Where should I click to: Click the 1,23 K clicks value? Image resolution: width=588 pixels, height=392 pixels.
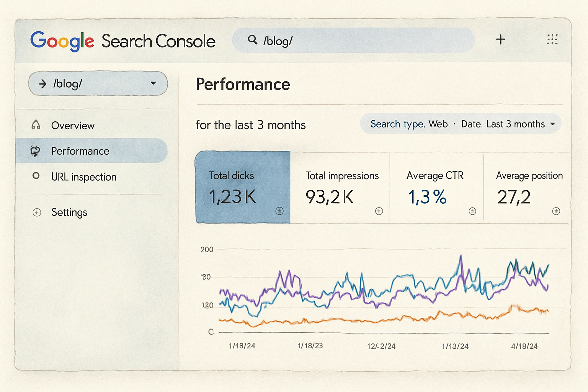[x=232, y=197]
